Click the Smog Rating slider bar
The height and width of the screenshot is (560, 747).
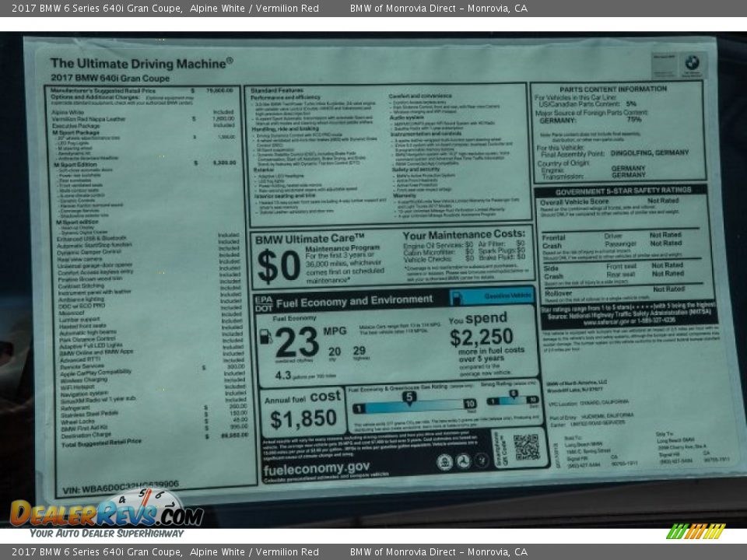(x=512, y=400)
